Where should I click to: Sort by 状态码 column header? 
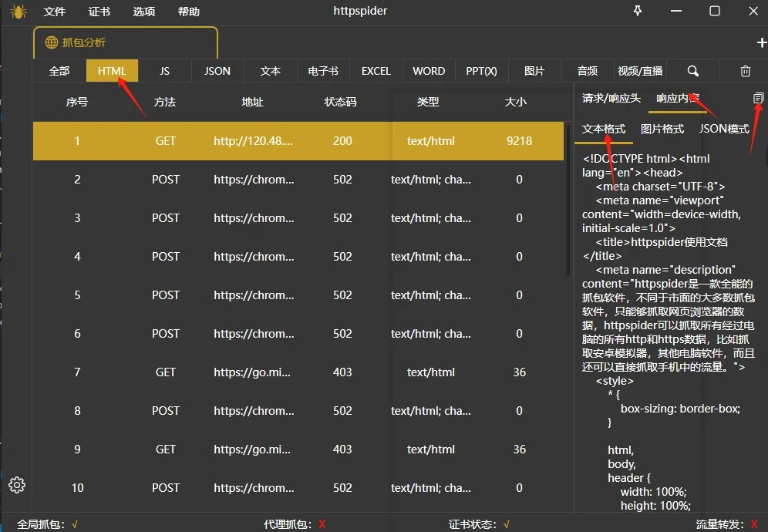click(x=340, y=102)
